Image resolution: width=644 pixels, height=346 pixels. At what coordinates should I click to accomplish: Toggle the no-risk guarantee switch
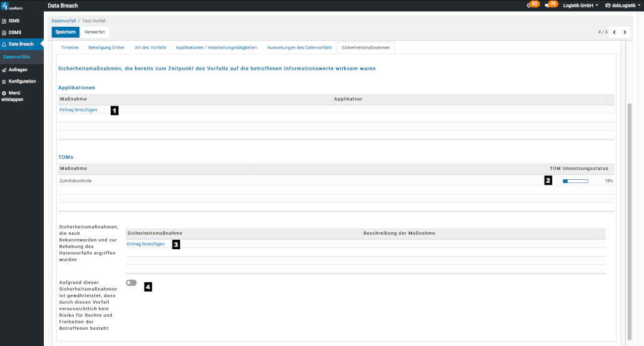(131, 283)
